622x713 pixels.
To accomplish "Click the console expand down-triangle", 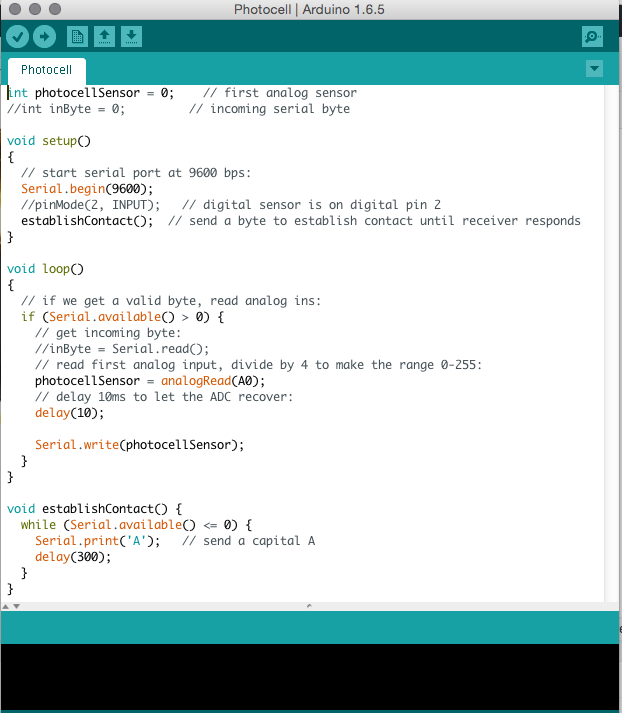I will [16, 606].
